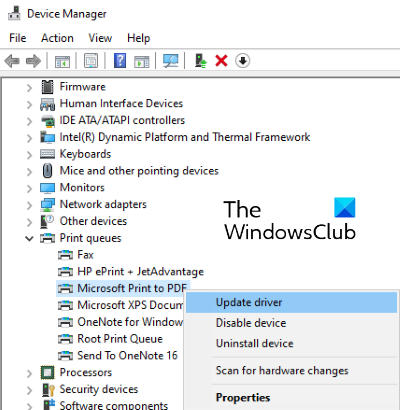
Task: Click the IDE ATA/ATAPI controllers icon
Action: (x=48, y=121)
